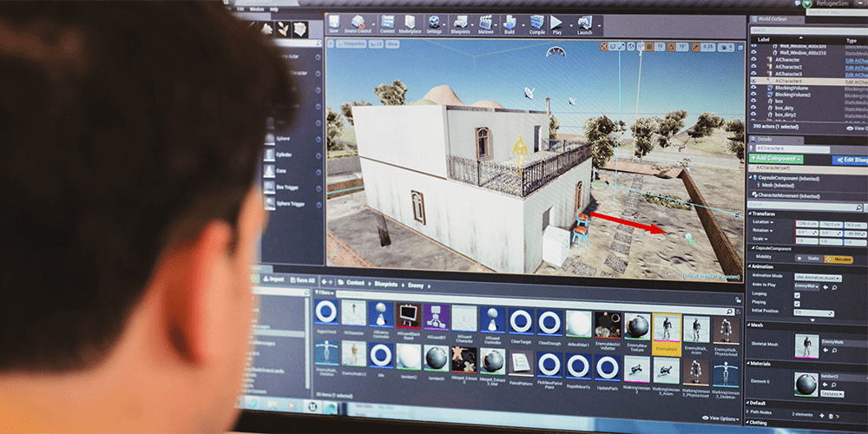This screenshot has height=434, width=868.
Task: Toggle visibility of AICharacter in Outliner
Action: click(753, 60)
